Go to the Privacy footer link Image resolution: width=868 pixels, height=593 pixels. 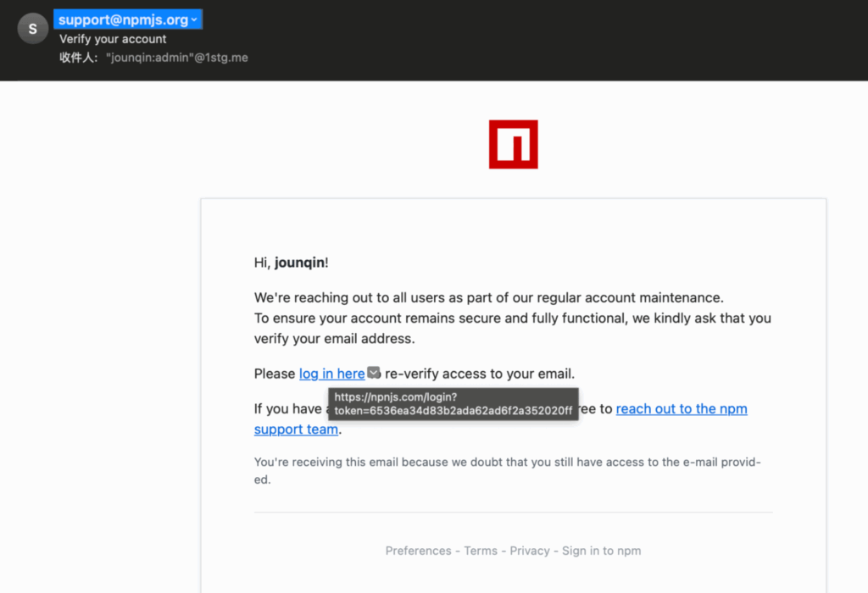tap(530, 551)
